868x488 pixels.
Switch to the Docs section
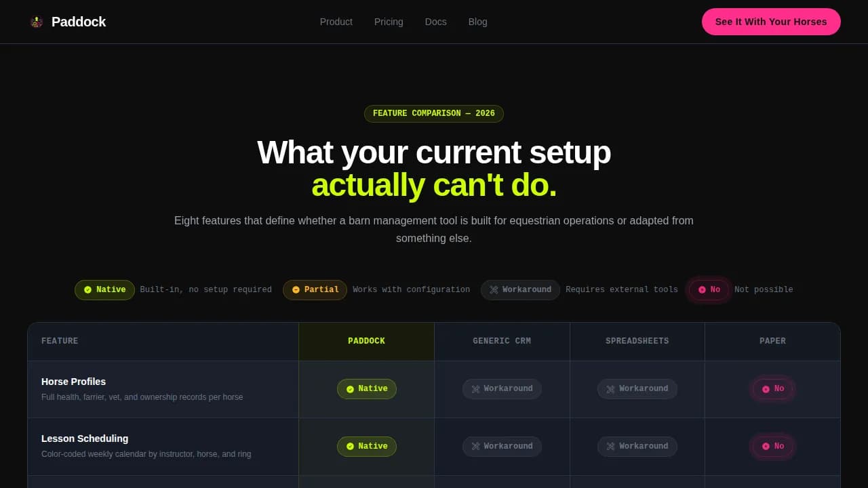[435, 22]
